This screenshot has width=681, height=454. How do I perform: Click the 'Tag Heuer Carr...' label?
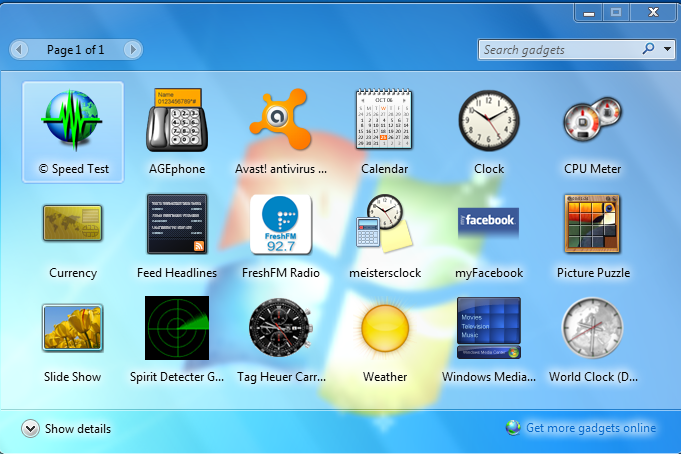coord(281,377)
